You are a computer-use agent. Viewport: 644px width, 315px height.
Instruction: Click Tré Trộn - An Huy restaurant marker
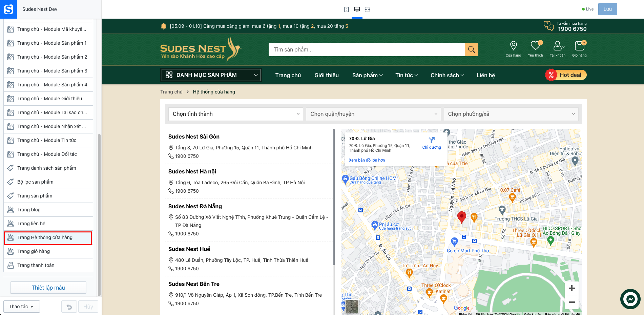click(x=409, y=273)
